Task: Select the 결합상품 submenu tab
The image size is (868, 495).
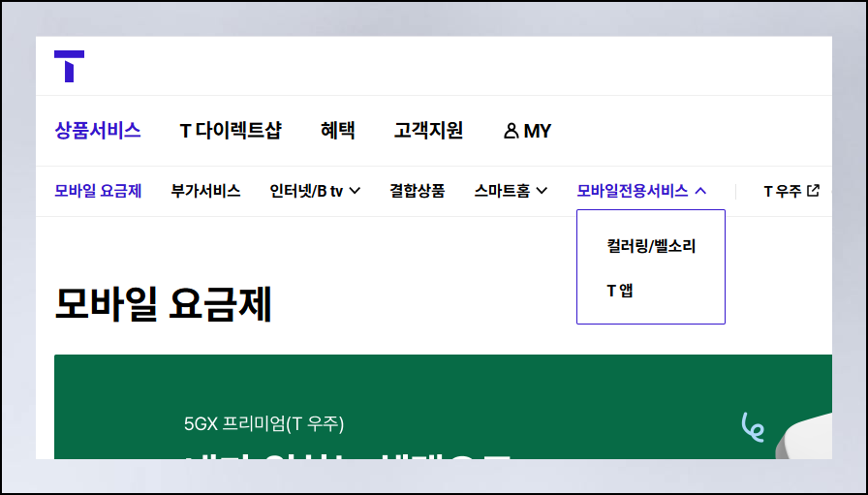Action: (417, 191)
